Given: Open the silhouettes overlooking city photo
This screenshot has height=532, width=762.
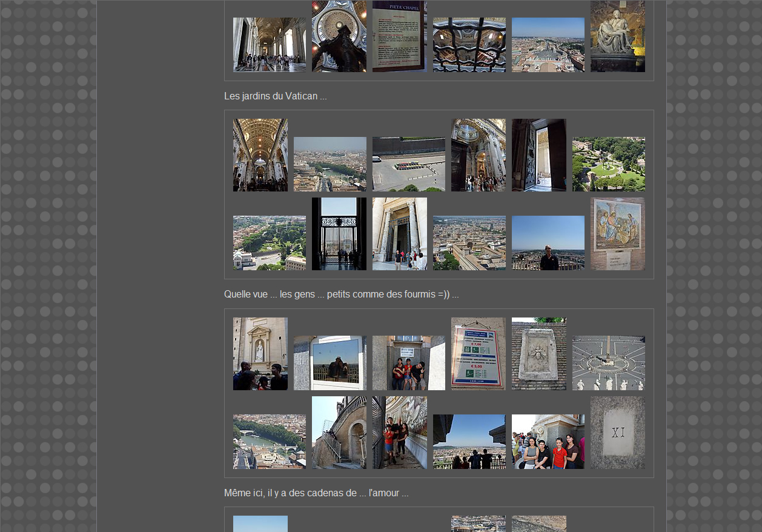Looking at the screenshot, I should 469,442.
